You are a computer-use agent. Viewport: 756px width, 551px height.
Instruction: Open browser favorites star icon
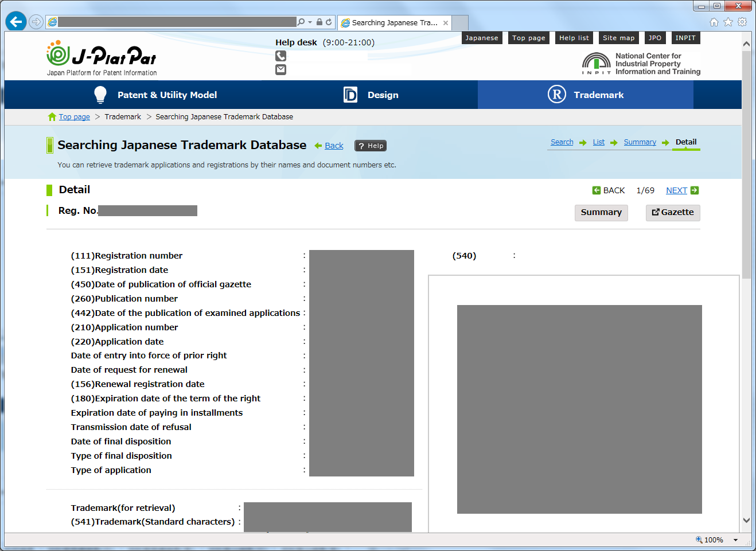728,22
